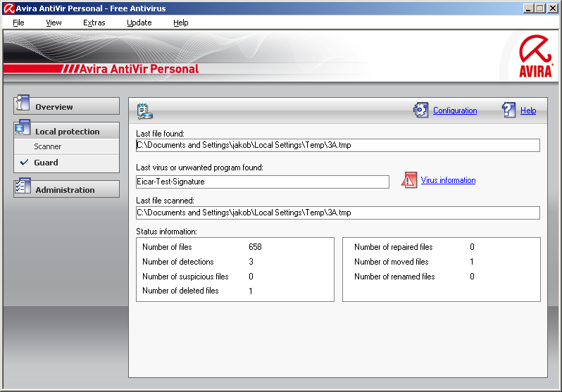Viewport: 562px width, 392px height.
Task: Click the Guard panel header icon
Action: pos(145,111)
